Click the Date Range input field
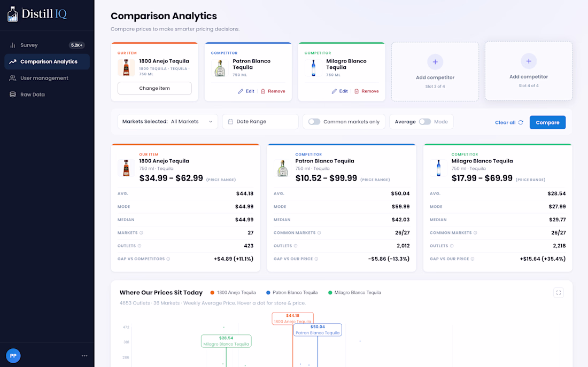This screenshot has width=588, height=367. [260, 121]
